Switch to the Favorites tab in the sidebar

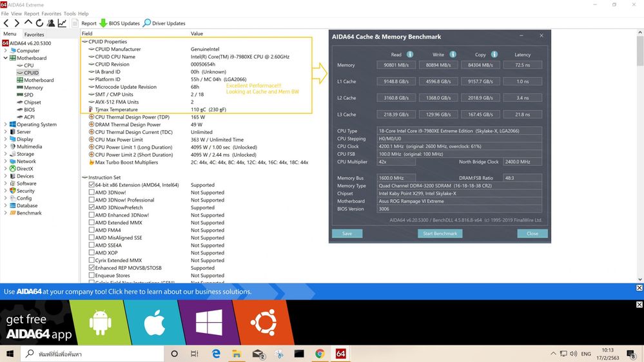click(34, 35)
